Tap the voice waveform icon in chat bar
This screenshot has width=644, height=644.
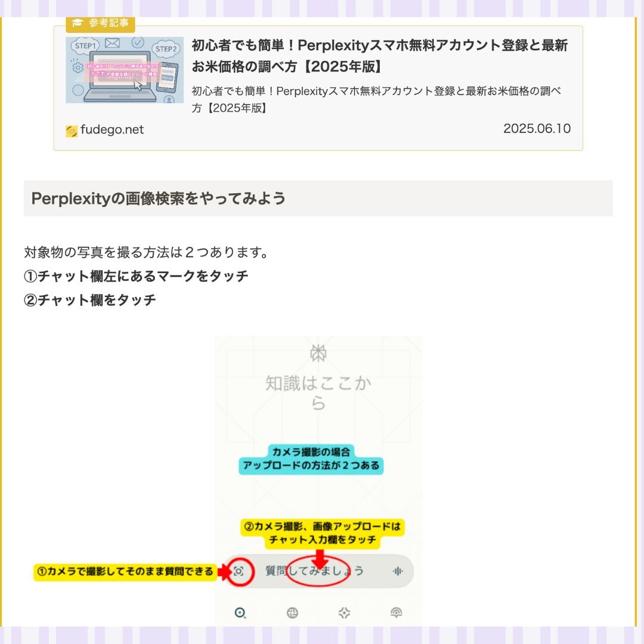point(397,571)
